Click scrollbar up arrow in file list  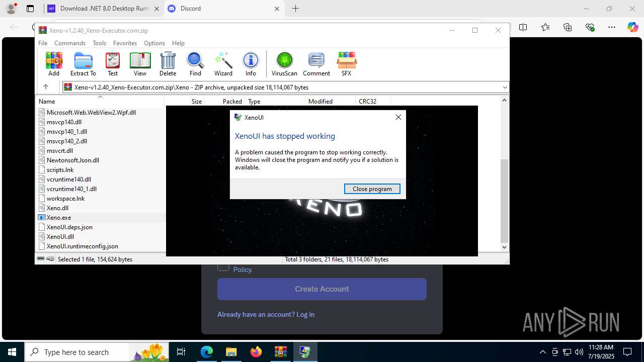pos(505,100)
